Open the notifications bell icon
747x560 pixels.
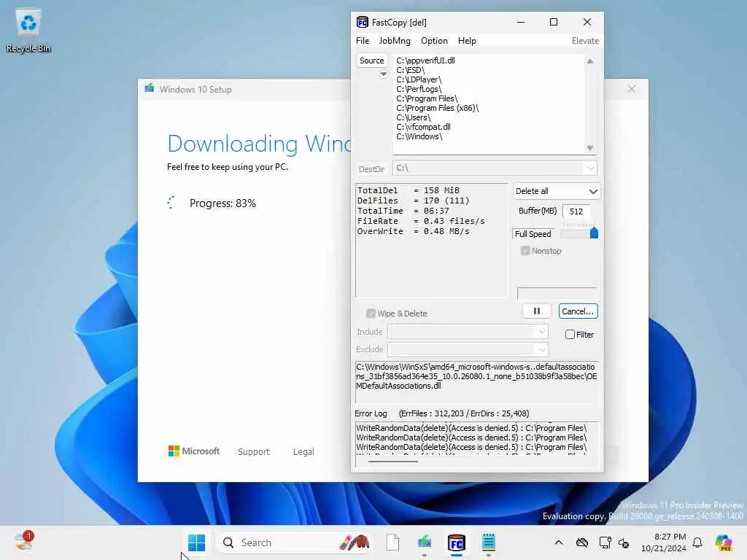[697, 542]
